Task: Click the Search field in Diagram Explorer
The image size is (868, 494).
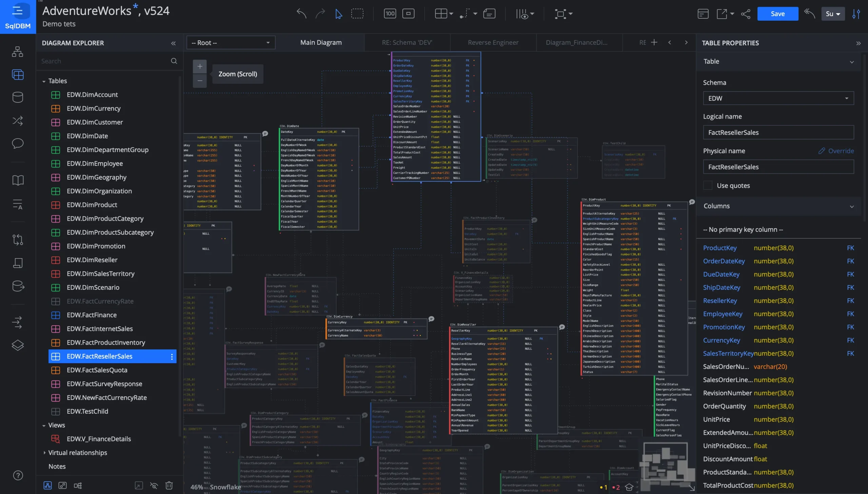Action: pos(105,61)
